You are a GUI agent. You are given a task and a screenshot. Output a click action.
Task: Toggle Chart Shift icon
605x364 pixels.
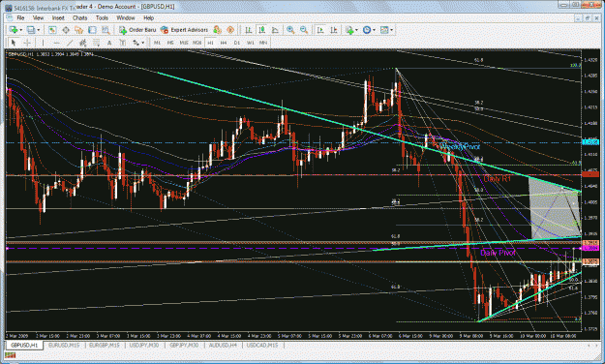click(334, 30)
